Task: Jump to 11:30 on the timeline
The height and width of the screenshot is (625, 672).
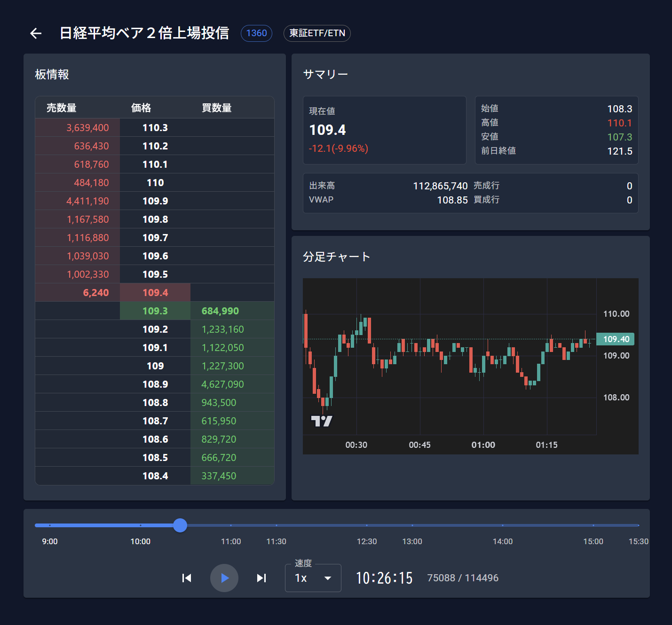Action: pyautogui.click(x=277, y=525)
